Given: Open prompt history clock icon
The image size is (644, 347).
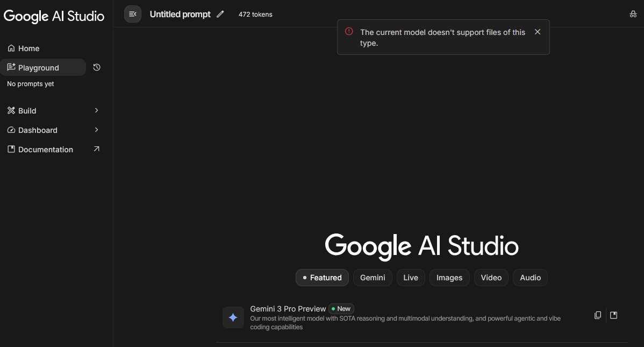Looking at the screenshot, I should tap(97, 67).
